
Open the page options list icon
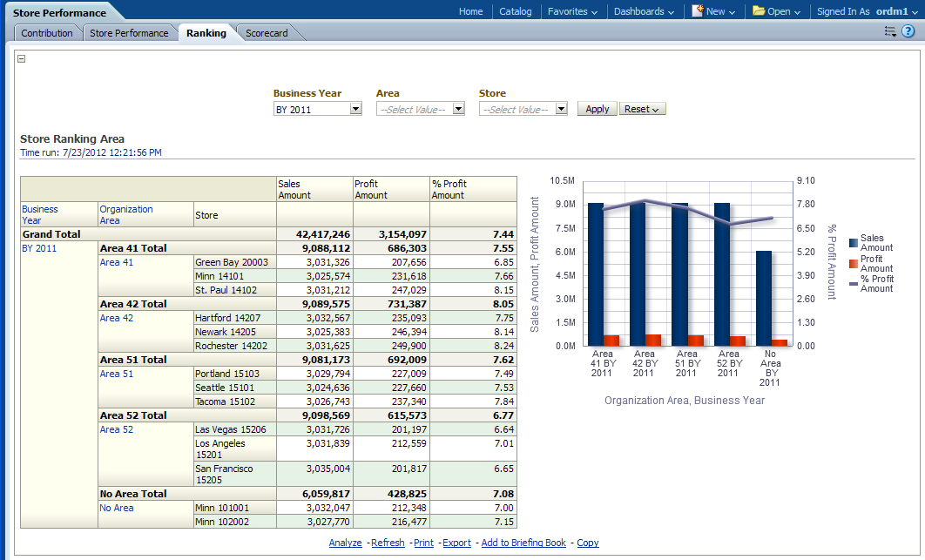(890, 32)
